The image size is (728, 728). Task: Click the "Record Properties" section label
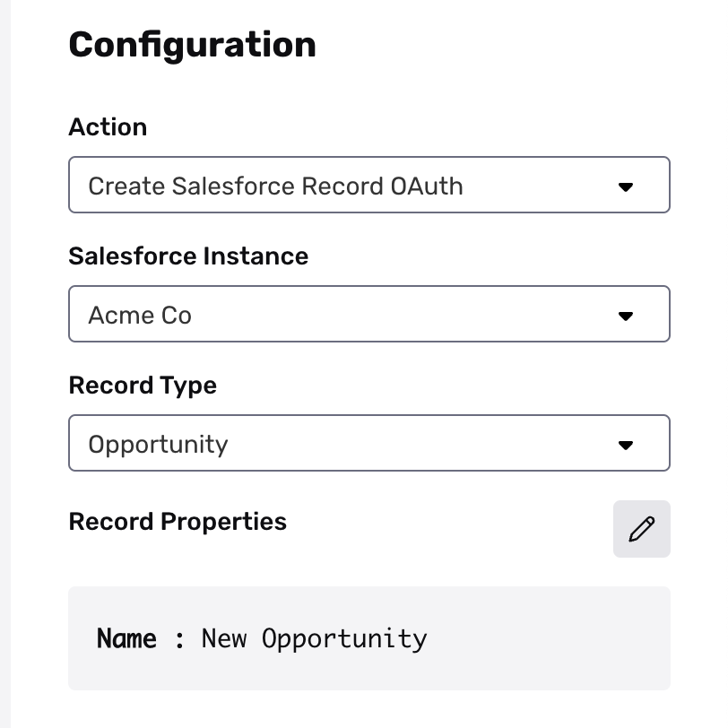coord(178,522)
